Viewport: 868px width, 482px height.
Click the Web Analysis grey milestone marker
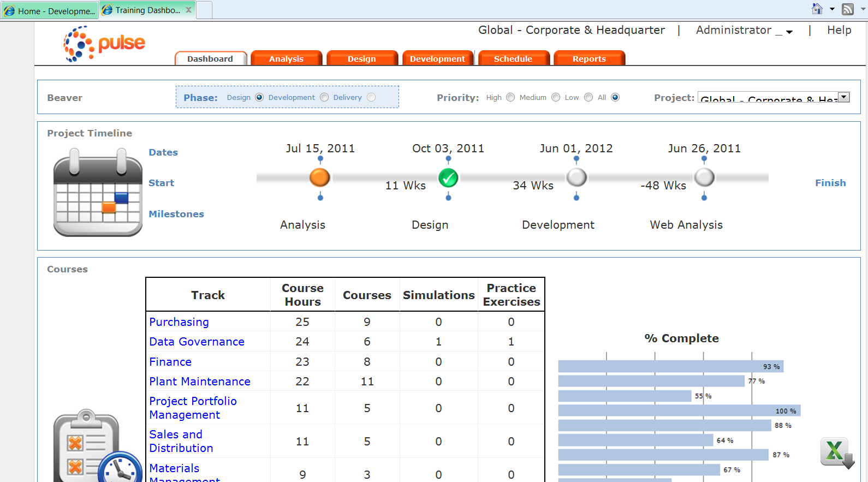[x=704, y=177]
